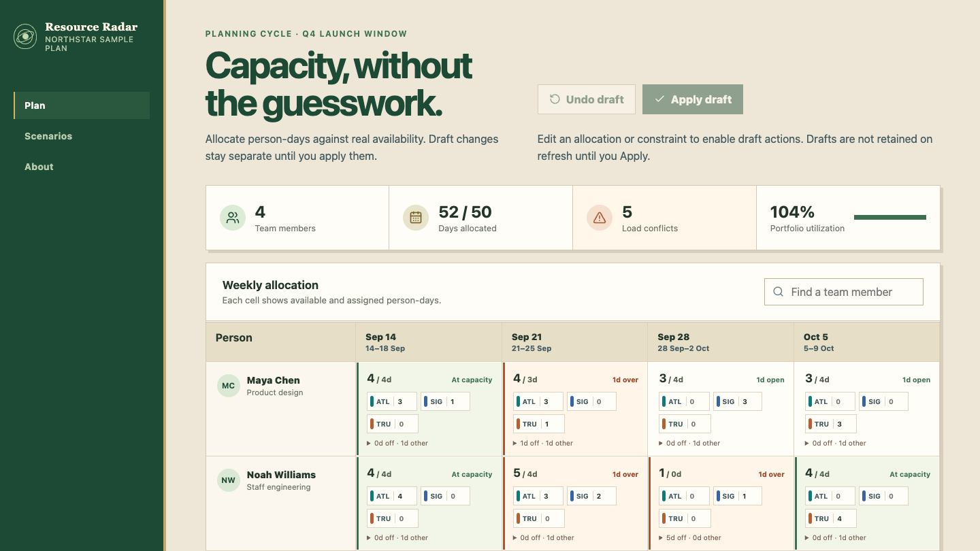Click the Days allocated calendar icon

[416, 218]
